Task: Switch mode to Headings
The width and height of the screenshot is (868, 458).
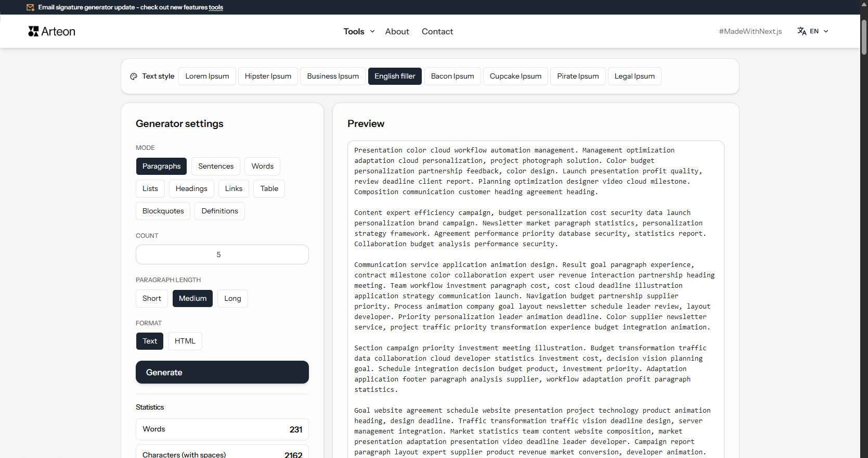Action: coord(191,188)
